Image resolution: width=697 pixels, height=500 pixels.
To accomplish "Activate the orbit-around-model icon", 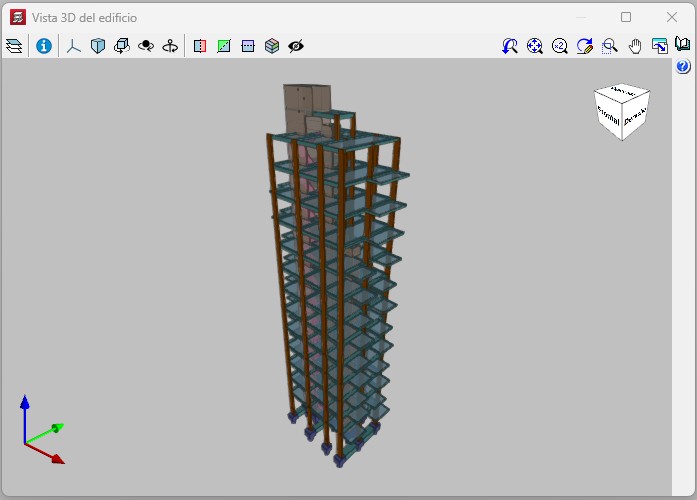I will tap(146, 46).
